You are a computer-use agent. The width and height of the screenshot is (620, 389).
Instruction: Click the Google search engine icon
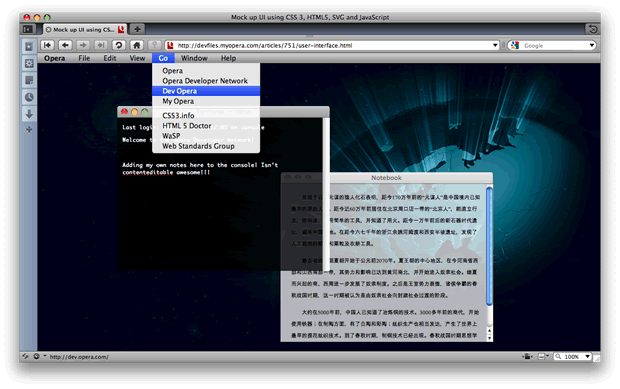(515, 45)
